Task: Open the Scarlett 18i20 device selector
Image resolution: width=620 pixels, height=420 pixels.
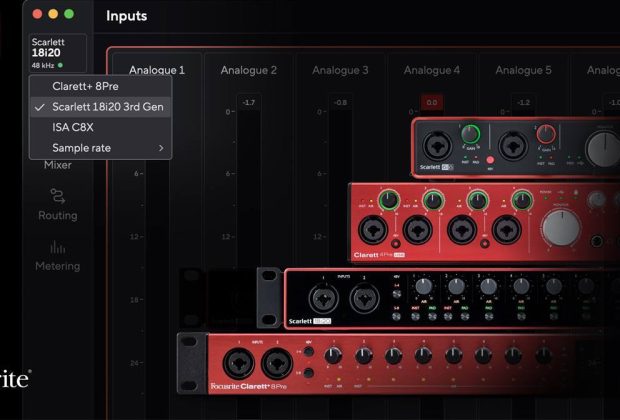Action: [x=58, y=53]
